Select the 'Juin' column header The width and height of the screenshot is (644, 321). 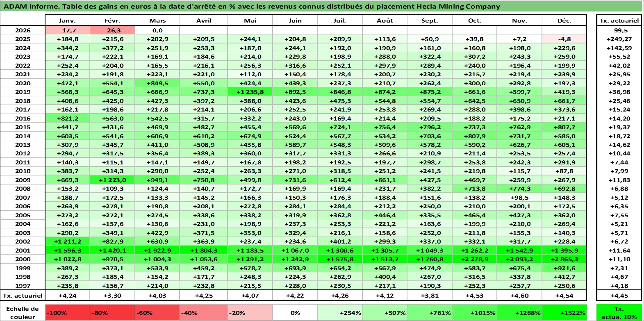click(x=295, y=20)
